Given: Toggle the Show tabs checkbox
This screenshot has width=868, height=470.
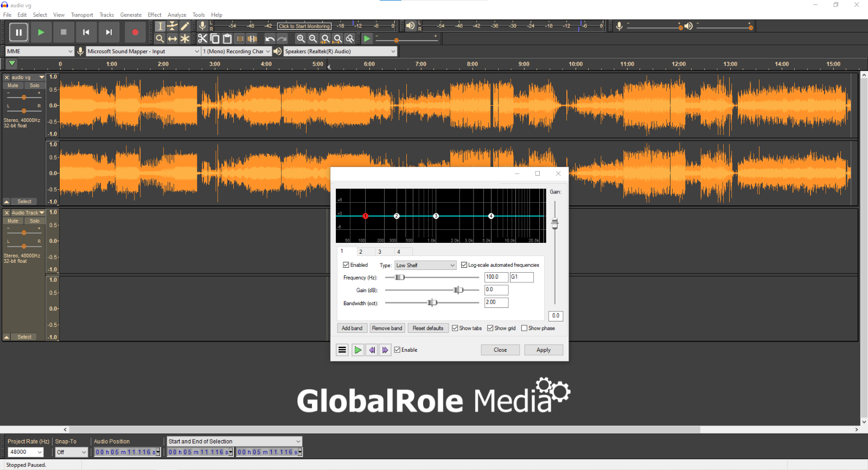Looking at the screenshot, I should point(455,328).
